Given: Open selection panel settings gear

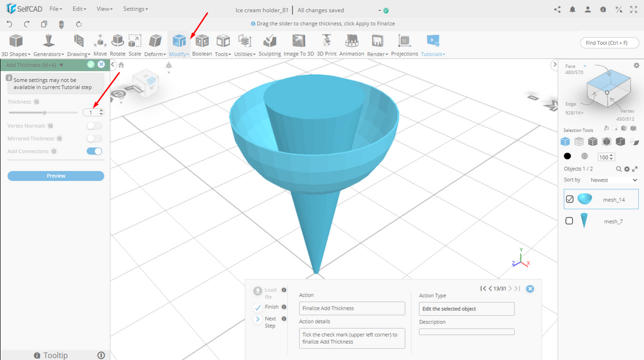Looking at the screenshot, I should tap(636, 65).
